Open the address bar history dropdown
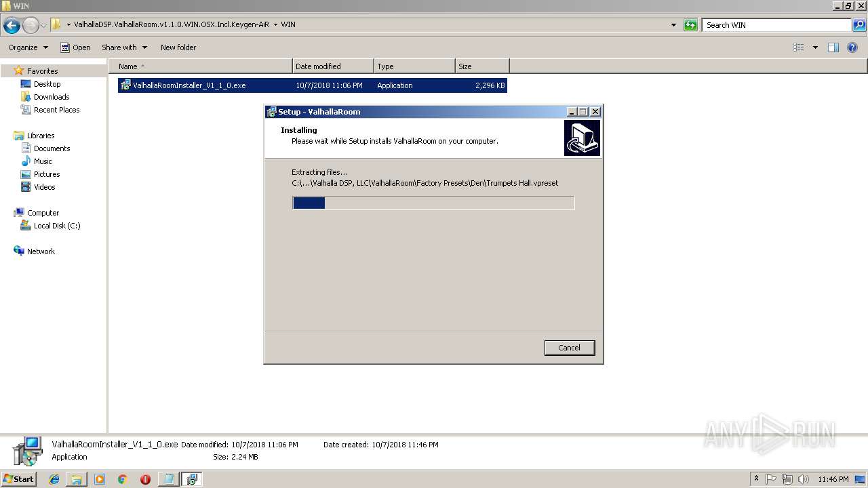This screenshot has height=488, width=868. click(x=673, y=25)
